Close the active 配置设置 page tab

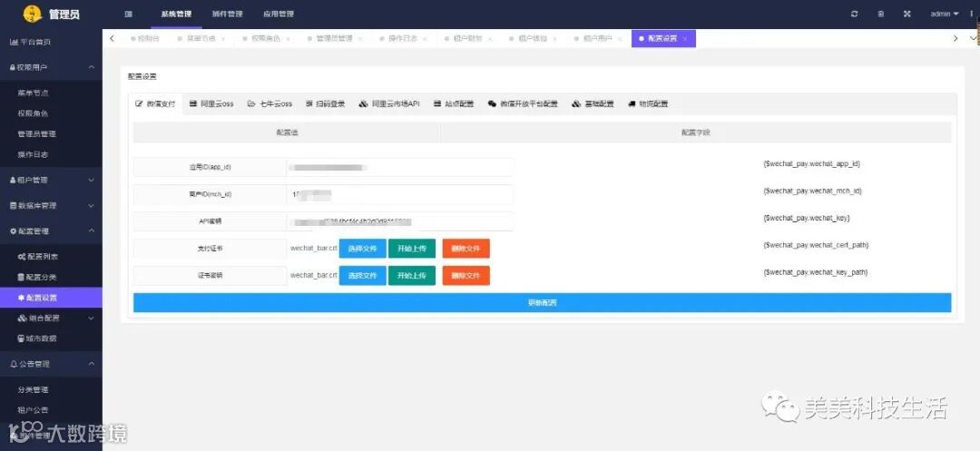pyautogui.click(x=685, y=39)
